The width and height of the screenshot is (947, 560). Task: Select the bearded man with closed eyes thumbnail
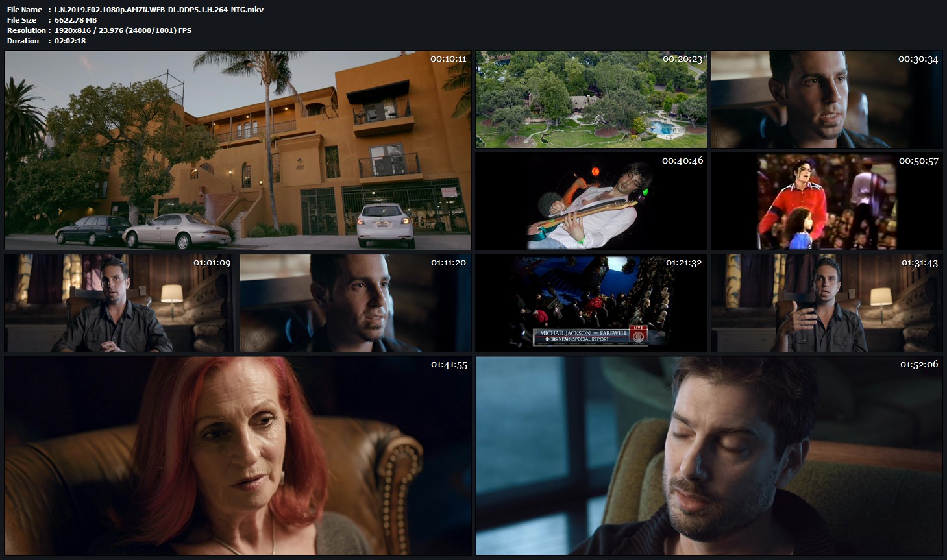pyautogui.click(x=709, y=456)
